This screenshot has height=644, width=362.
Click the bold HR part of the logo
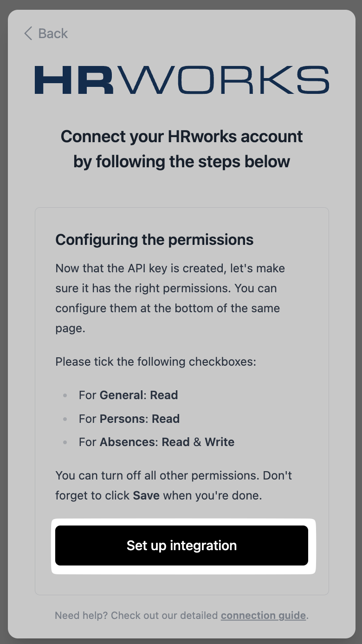tap(74, 80)
